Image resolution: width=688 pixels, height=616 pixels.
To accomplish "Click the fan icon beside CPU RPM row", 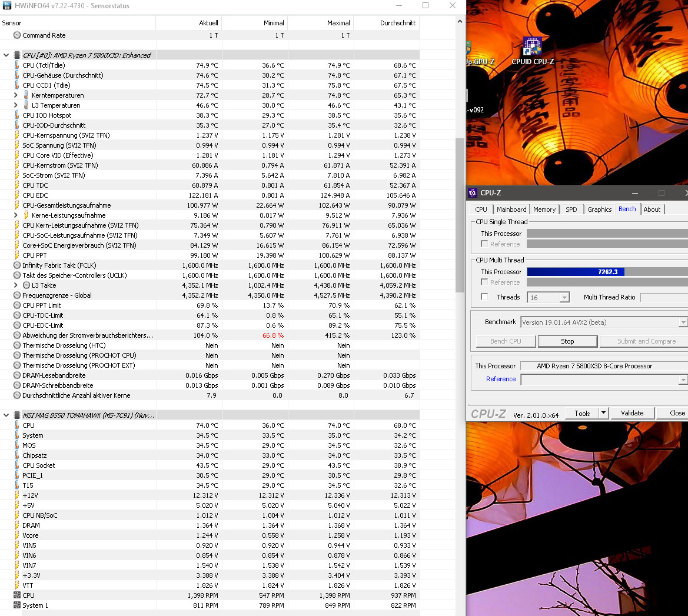I will (16, 595).
